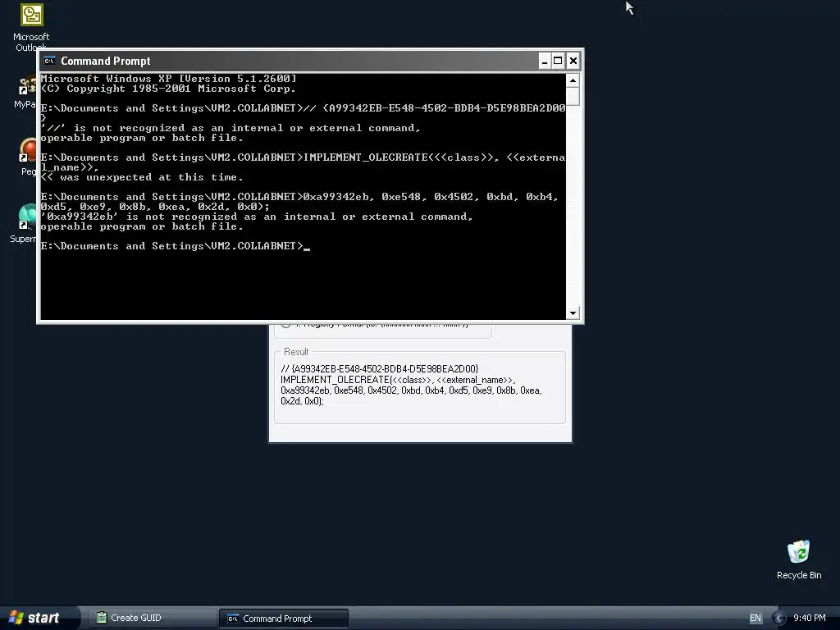The width and height of the screenshot is (840, 630).
Task: Expand hidden tray icons with the arrow
Action: coord(779,619)
